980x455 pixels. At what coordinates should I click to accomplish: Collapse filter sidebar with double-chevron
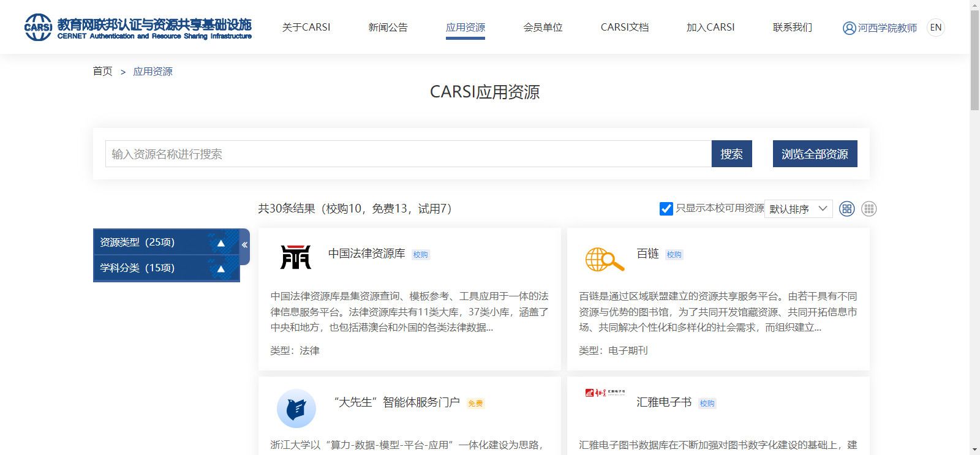click(x=244, y=245)
